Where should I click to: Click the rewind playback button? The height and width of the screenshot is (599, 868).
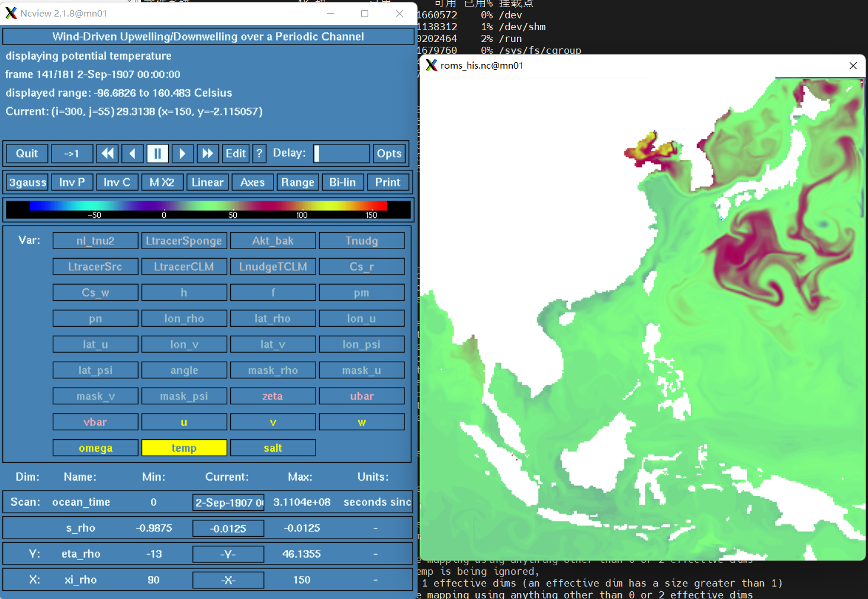point(107,154)
